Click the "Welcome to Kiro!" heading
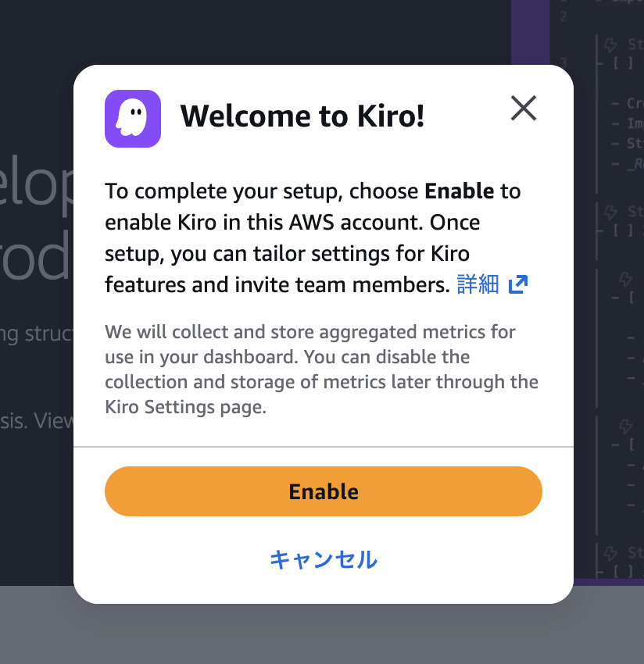Image resolution: width=644 pixels, height=664 pixels. tap(302, 117)
